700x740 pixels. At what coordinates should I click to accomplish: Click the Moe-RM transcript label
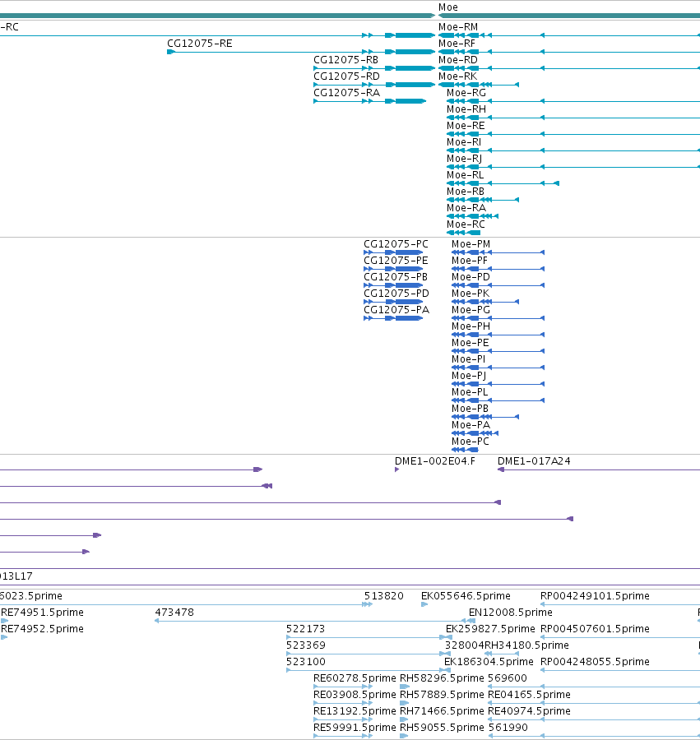pyautogui.click(x=458, y=27)
